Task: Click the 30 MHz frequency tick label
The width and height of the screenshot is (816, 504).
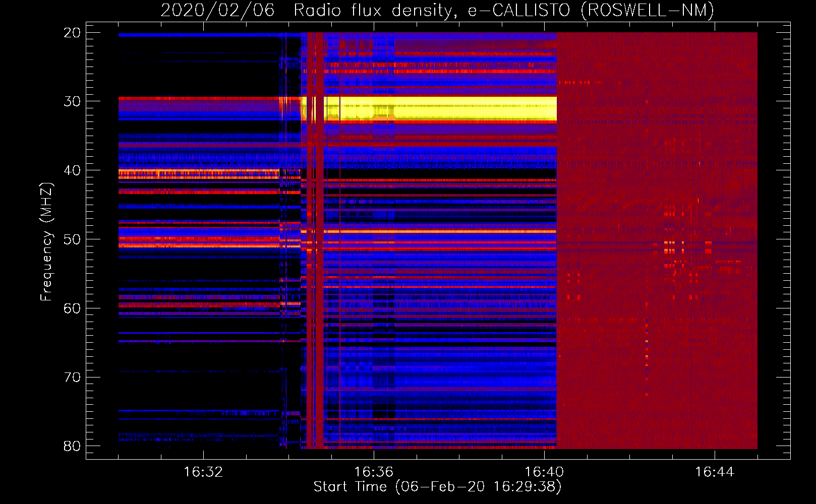Action: [x=72, y=101]
